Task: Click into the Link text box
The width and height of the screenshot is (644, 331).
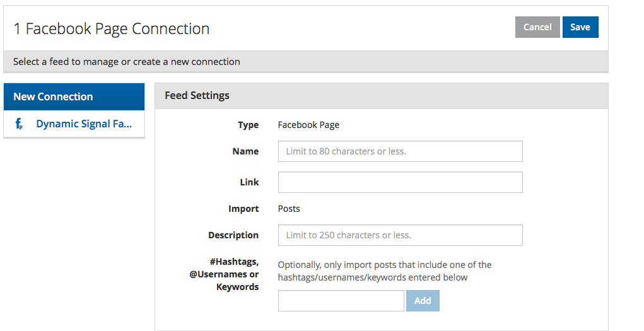Action: 400,182
